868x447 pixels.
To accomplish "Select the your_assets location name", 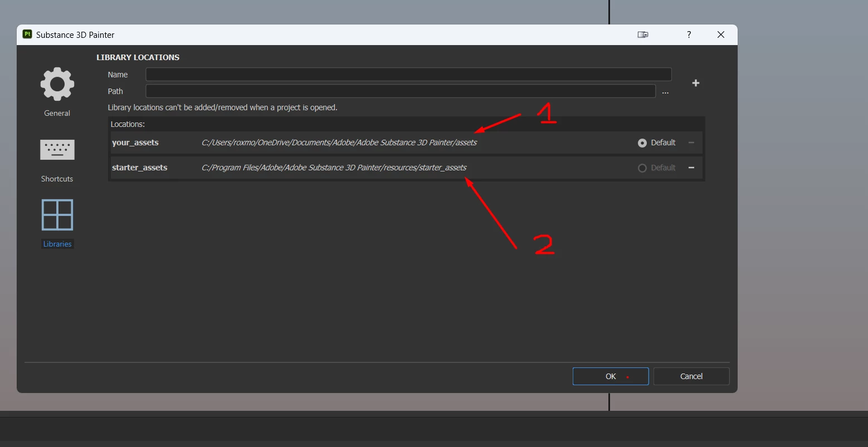I will [x=135, y=143].
